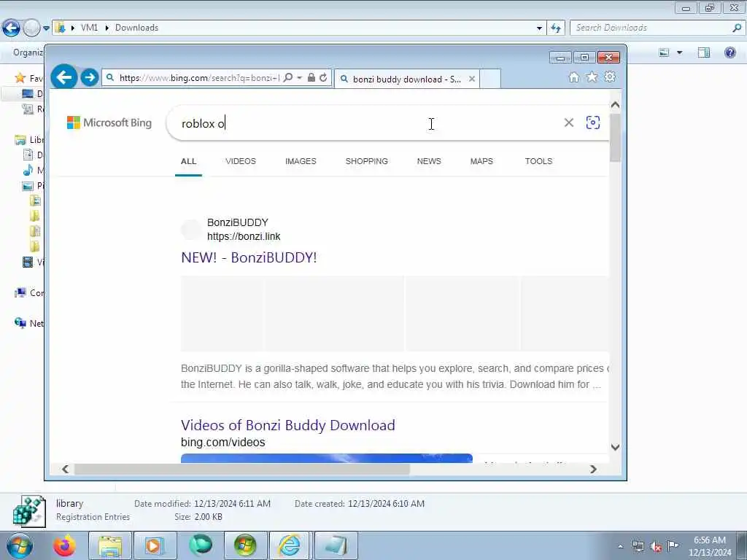Viewport: 747px width, 560px height.
Task: Refresh the Bing page in IE
Action: pos(323,77)
